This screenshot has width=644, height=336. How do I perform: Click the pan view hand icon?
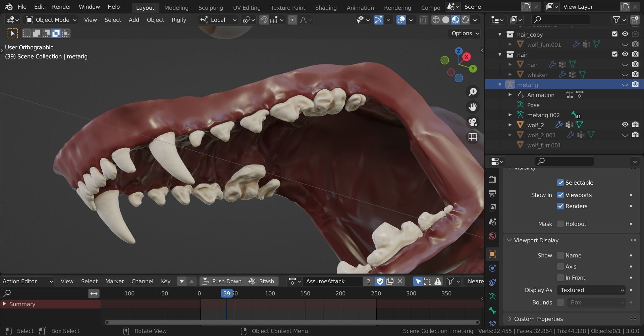[x=473, y=107]
